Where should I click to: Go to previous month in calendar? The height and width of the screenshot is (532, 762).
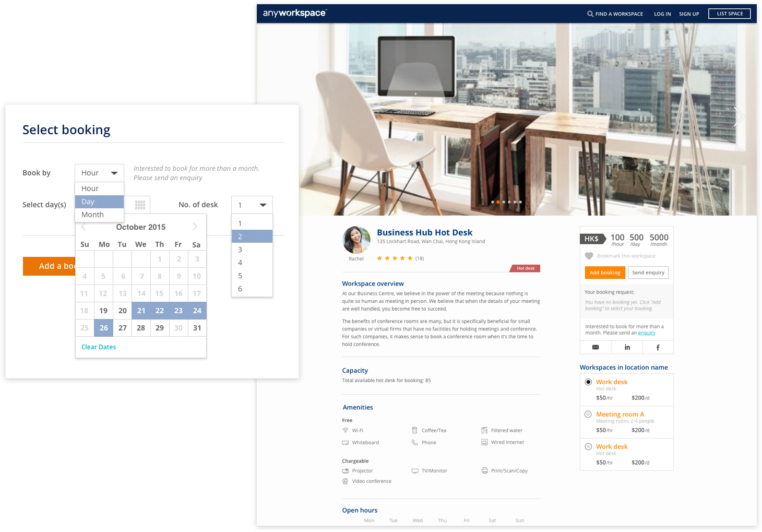coord(84,227)
